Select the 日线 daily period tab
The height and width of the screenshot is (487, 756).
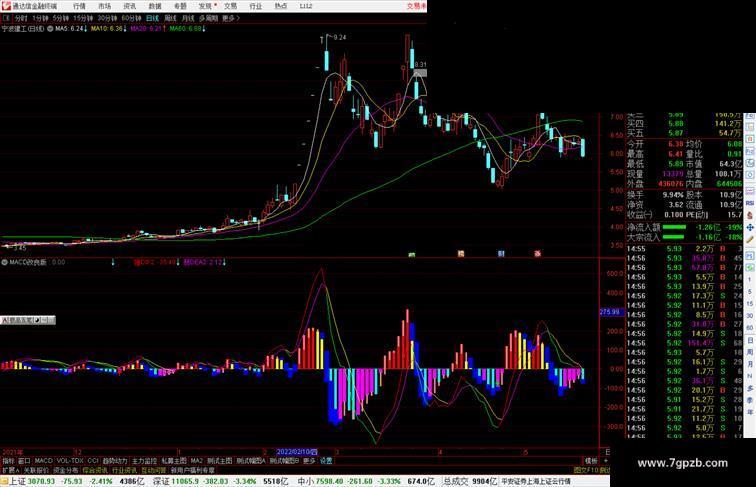point(152,18)
